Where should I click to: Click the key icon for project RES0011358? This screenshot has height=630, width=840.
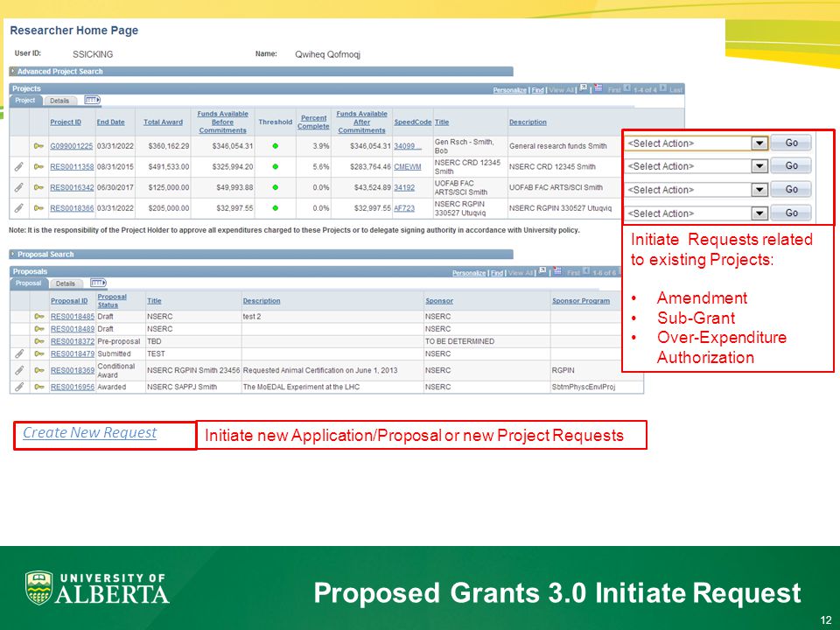click(38, 166)
